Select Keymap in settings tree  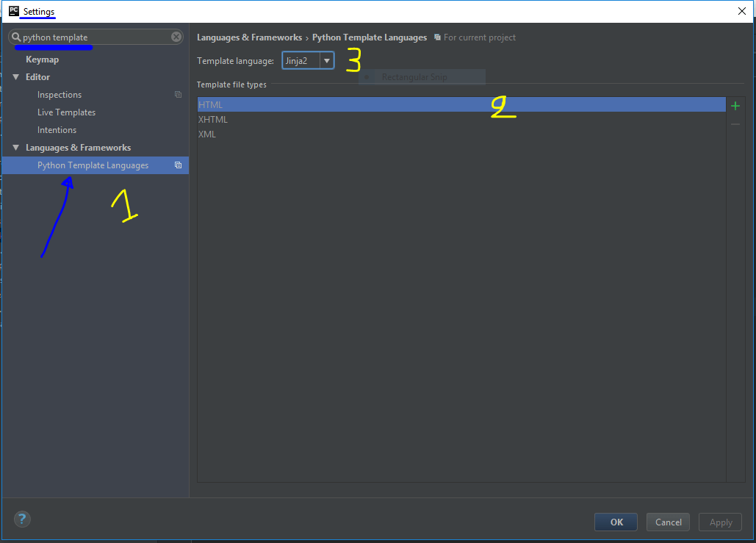click(43, 60)
